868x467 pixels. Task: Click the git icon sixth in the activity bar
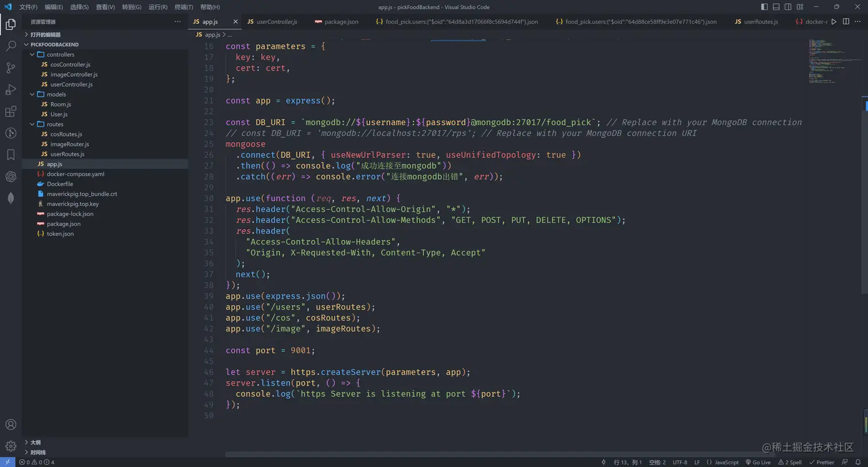click(10, 133)
